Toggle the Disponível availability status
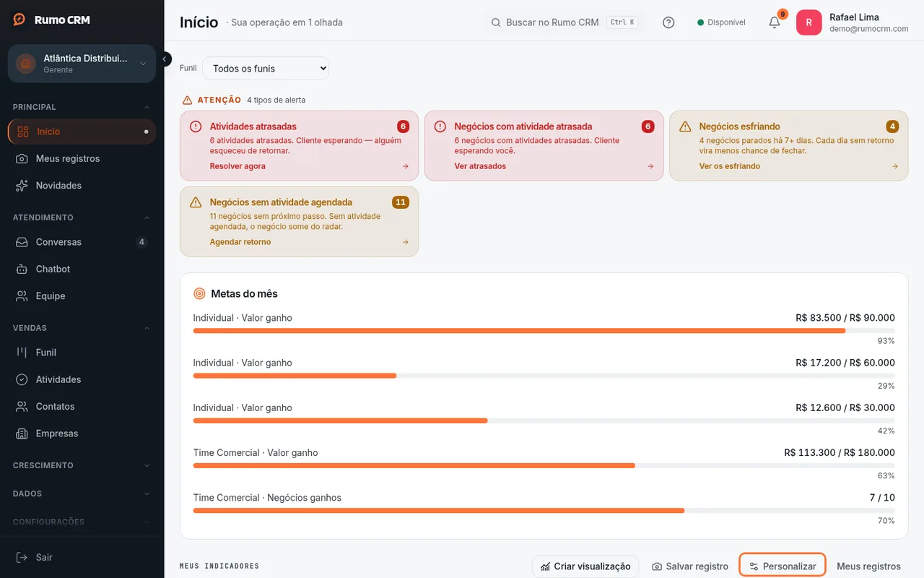 [x=721, y=22]
